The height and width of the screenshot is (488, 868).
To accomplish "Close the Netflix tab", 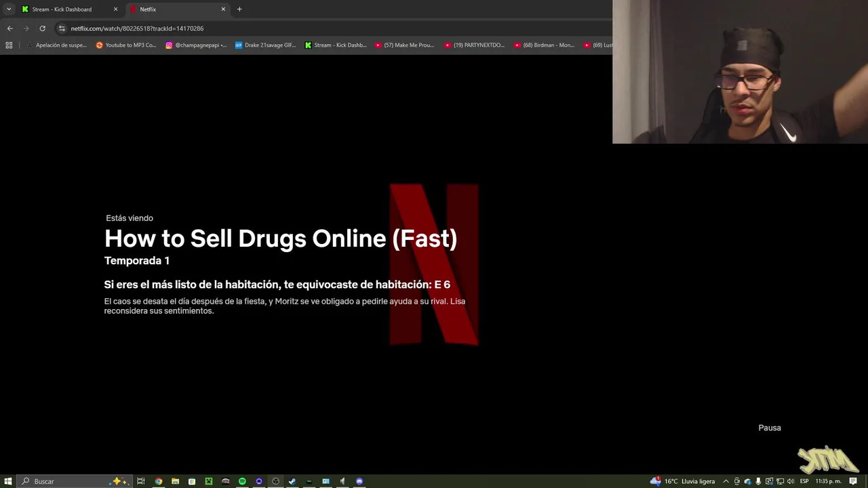I will pyautogui.click(x=223, y=9).
